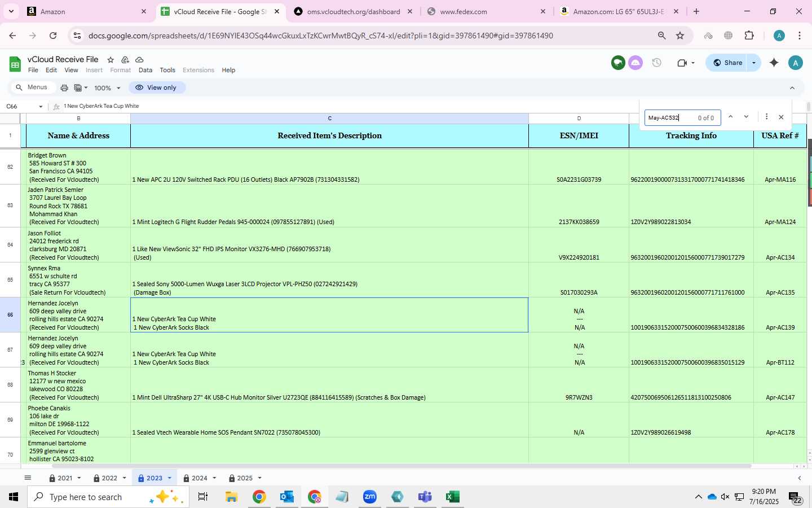Open the Chrome three-dot menu

coord(800,36)
